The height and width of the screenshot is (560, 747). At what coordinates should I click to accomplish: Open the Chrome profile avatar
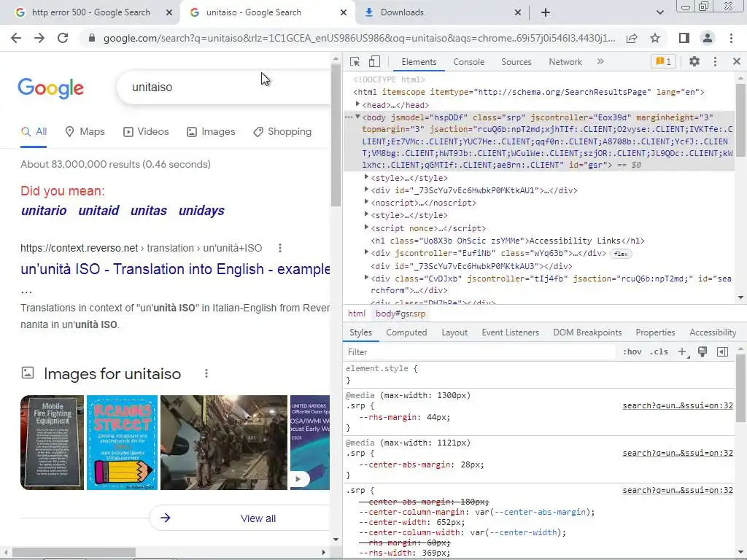pyautogui.click(x=708, y=38)
